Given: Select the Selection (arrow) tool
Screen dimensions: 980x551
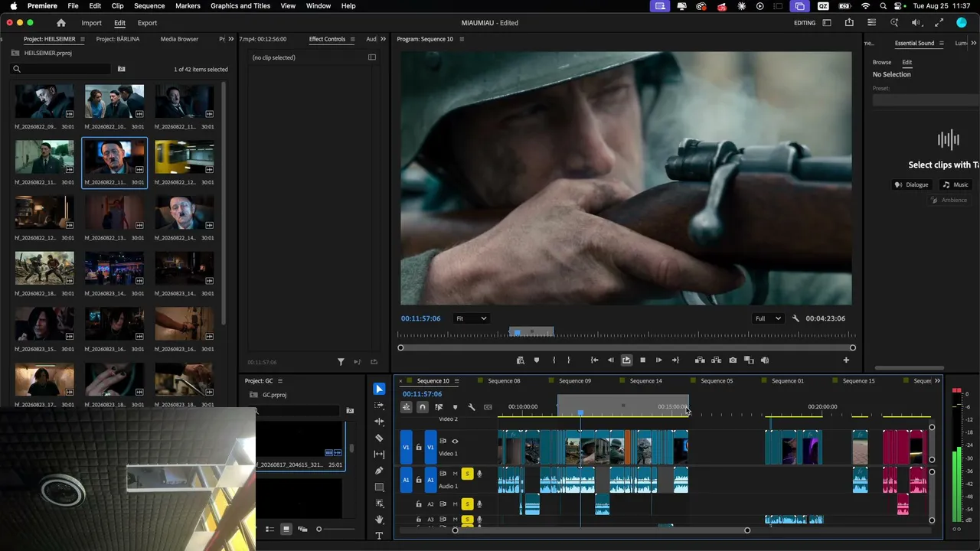Looking at the screenshot, I should coord(379,389).
